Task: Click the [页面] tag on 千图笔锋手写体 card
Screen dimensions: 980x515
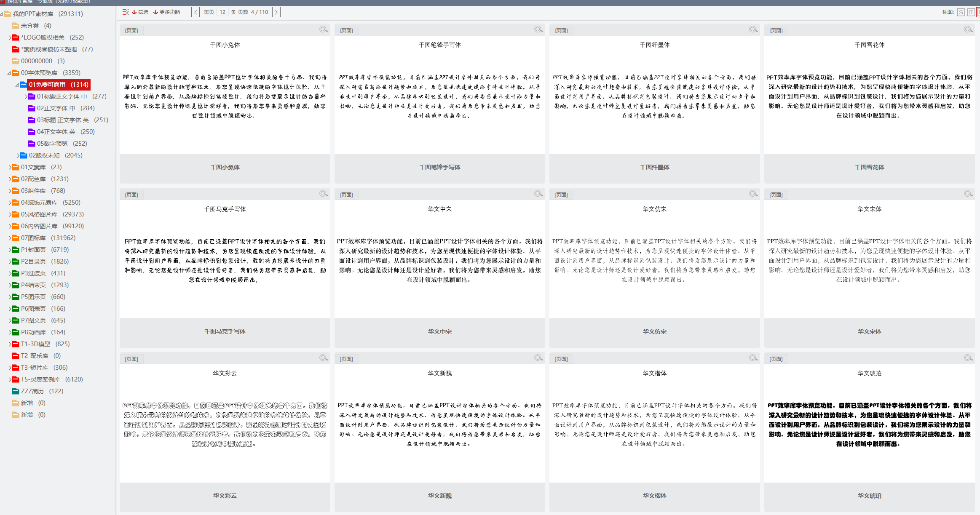Action: (346, 30)
